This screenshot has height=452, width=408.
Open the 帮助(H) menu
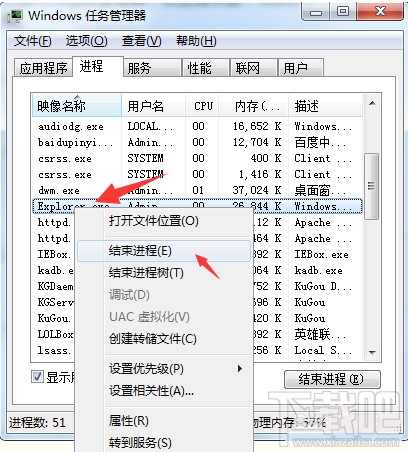(196, 41)
